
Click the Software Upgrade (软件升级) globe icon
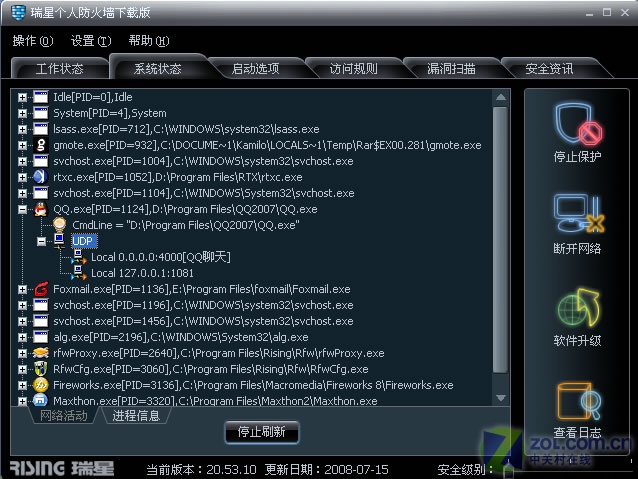pos(579,308)
